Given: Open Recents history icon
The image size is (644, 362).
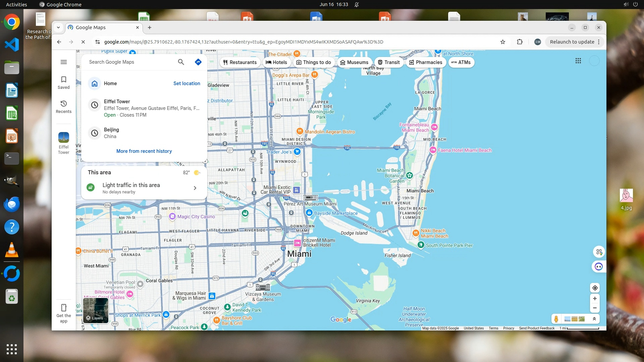Looking at the screenshot, I should coord(64,107).
